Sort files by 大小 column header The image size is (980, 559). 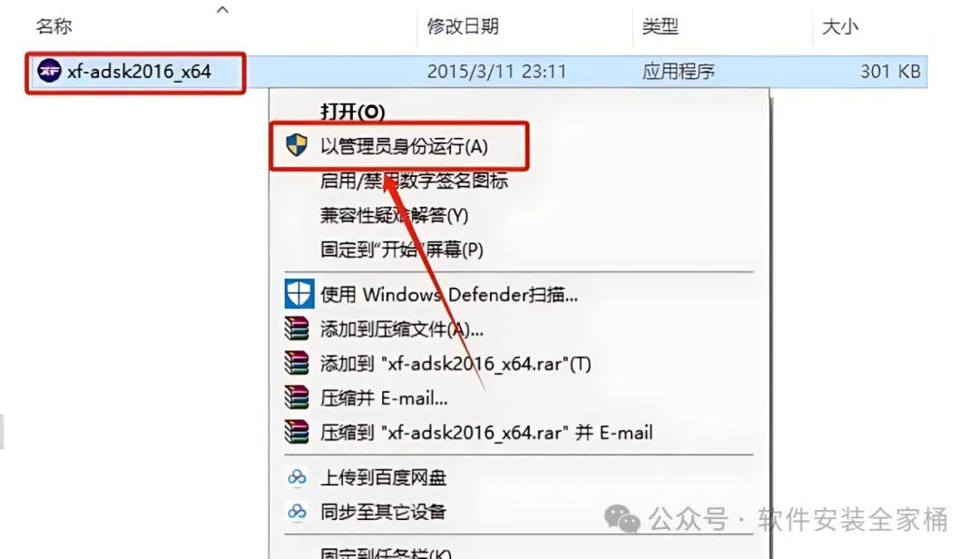(x=840, y=26)
